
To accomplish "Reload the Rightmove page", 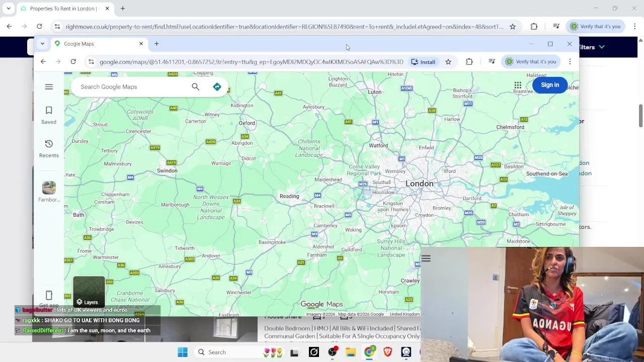I will coord(39,26).
